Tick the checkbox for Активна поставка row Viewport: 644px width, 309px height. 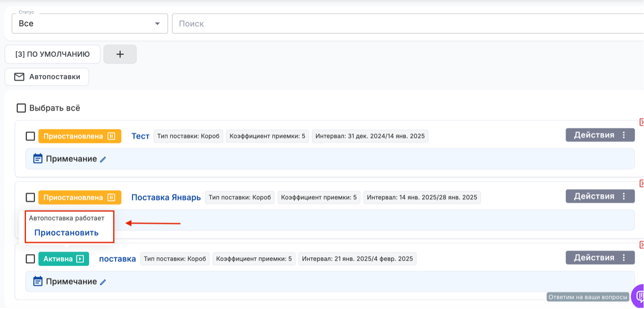pyautogui.click(x=30, y=259)
